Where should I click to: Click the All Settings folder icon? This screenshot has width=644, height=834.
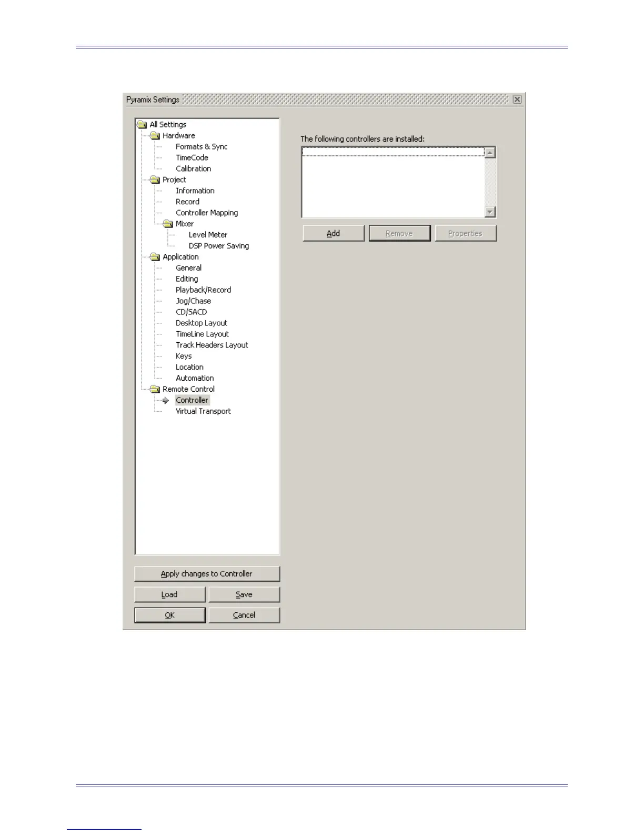(x=142, y=125)
